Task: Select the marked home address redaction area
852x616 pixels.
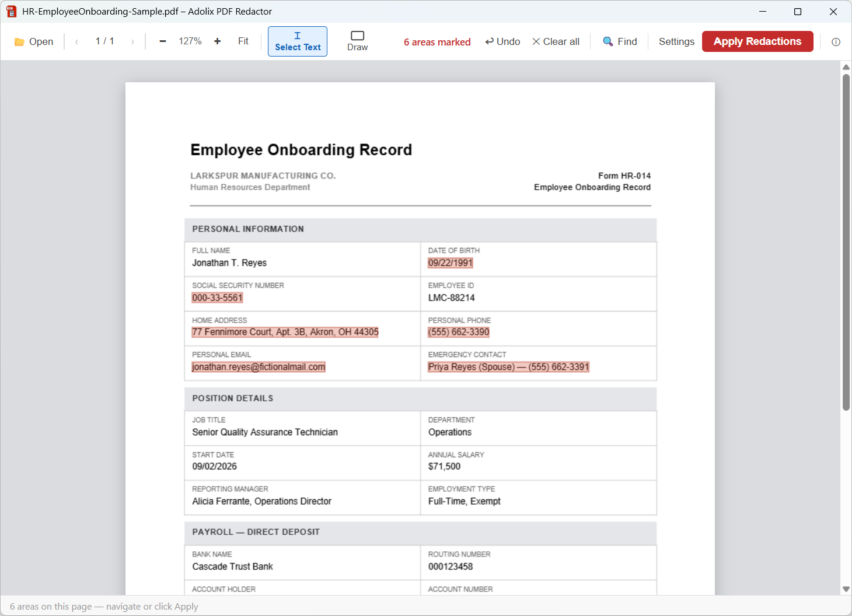Action: pos(285,332)
